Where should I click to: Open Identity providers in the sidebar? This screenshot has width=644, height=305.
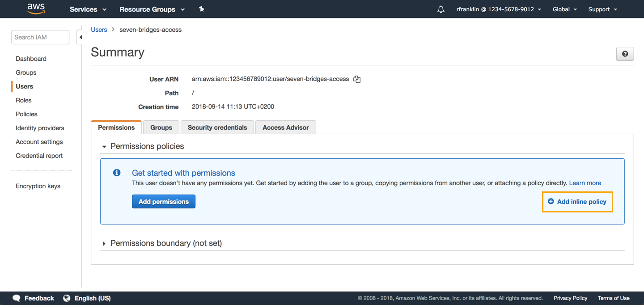[40, 128]
